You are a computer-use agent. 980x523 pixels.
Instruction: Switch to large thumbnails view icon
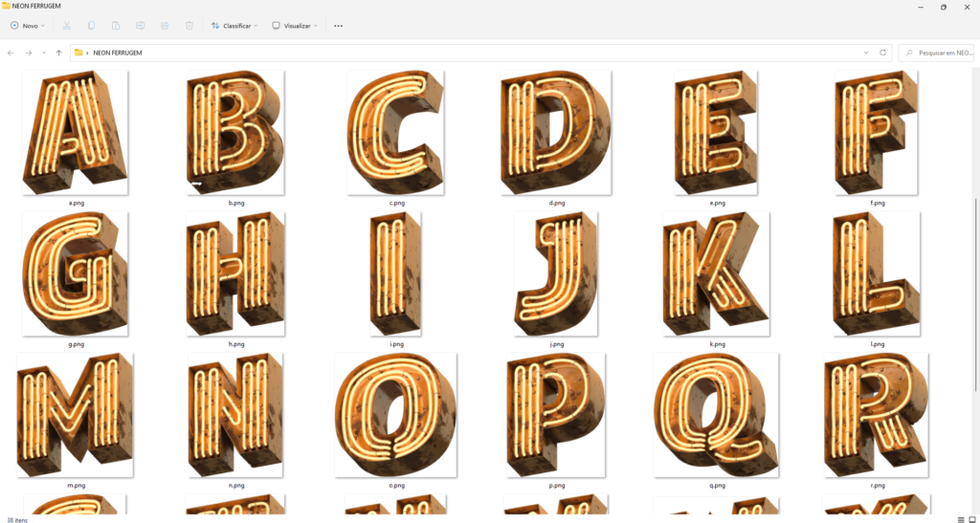click(972, 519)
